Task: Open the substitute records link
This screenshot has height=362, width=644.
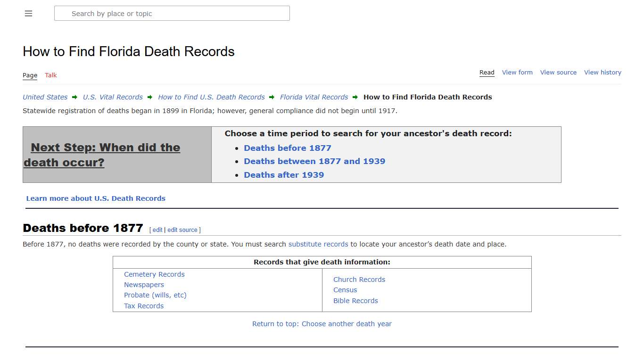Action: click(318, 244)
